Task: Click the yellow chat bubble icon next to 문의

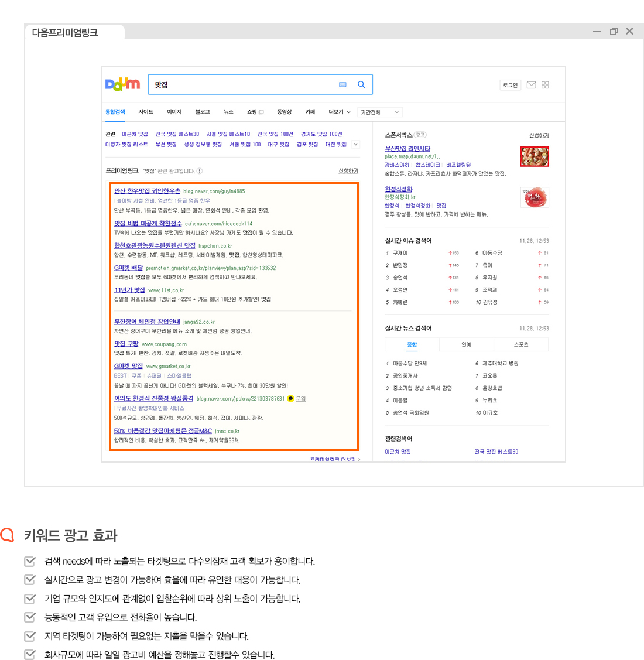Action: point(290,399)
